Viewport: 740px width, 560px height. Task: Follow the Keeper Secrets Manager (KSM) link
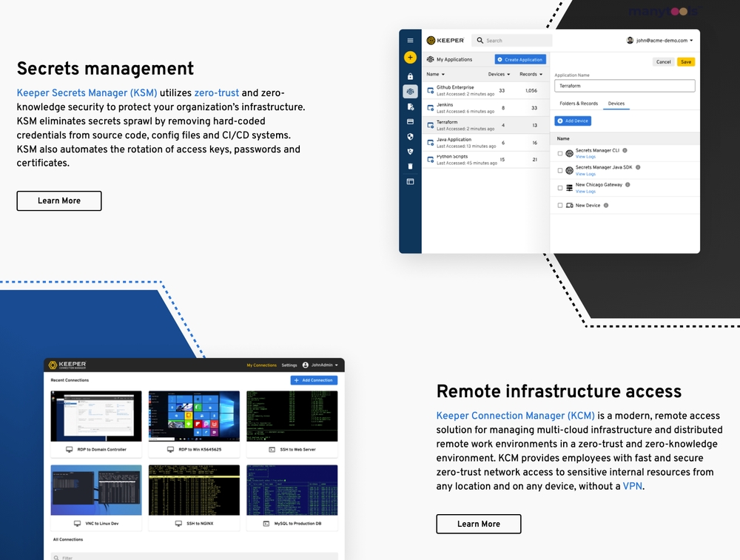click(87, 93)
